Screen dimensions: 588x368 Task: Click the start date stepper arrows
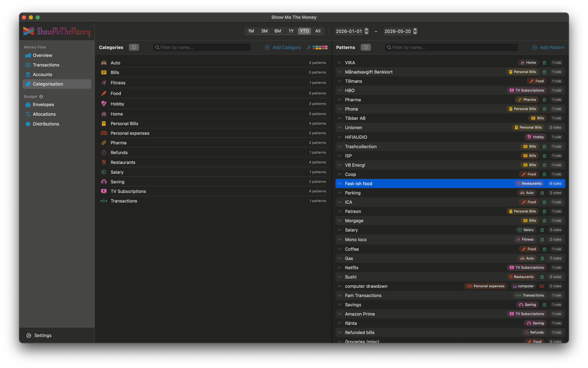pyautogui.click(x=366, y=31)
